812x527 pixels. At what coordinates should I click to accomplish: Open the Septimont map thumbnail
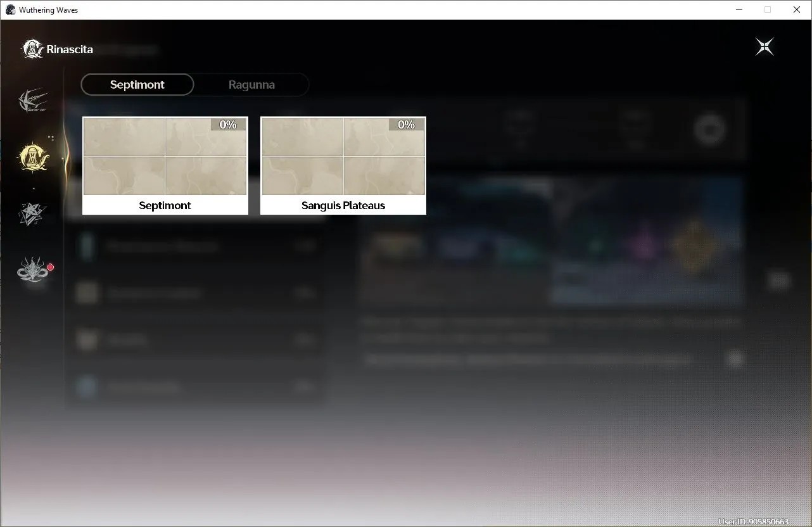coord(165,156)
